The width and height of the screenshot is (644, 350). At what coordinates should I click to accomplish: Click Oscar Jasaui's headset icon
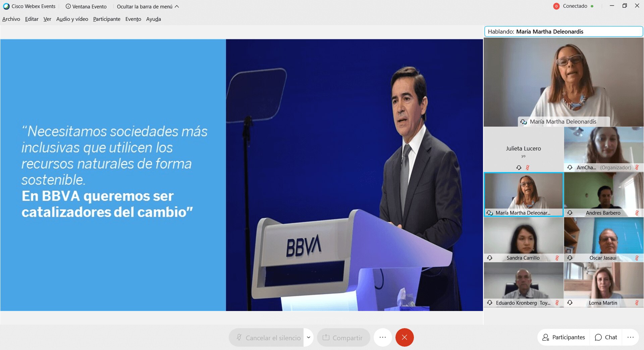point(570,258)
